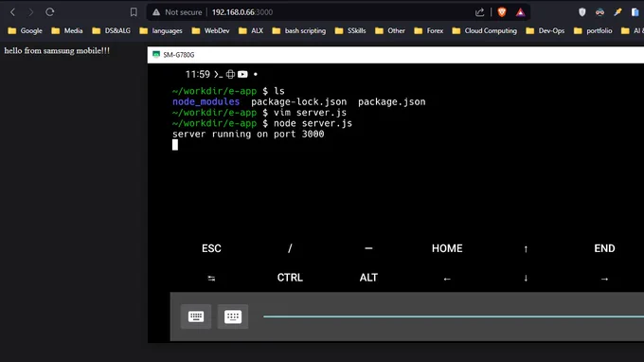Tap the right arrow key
The width and height of the screenshot is (644, 362).
tap(604, 279)
